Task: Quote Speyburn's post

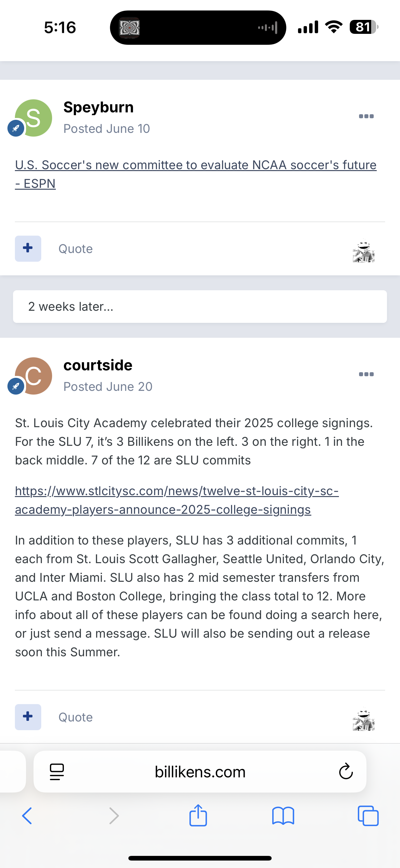Action: pyautogui.click(x=75, y=249)
